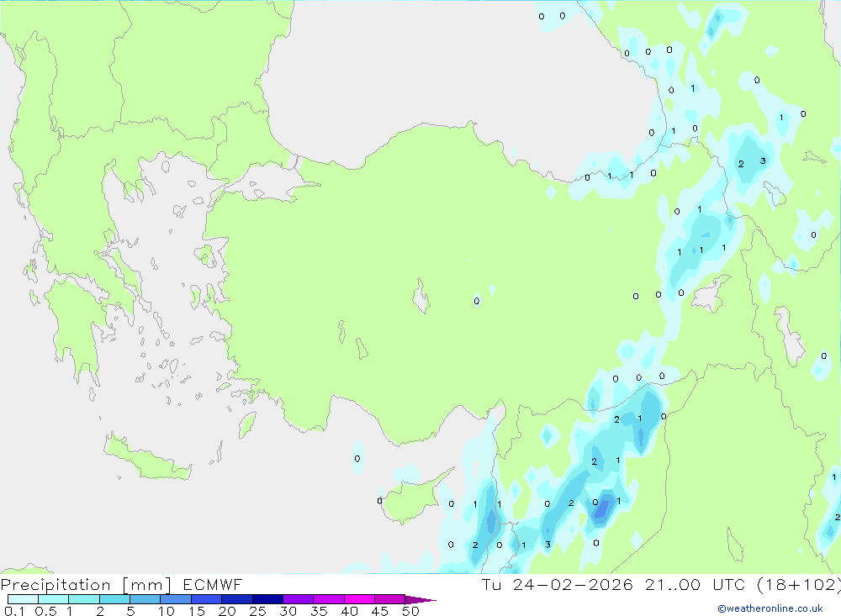
Task: Pick the 15–20 mm legend swatch
Action: [207, 599]
